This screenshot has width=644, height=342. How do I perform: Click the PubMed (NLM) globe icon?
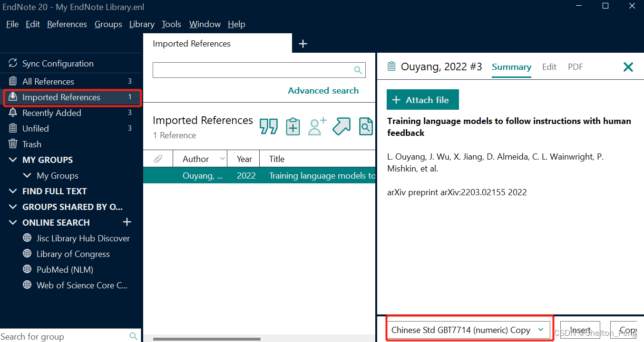click(x=28, y=269)
